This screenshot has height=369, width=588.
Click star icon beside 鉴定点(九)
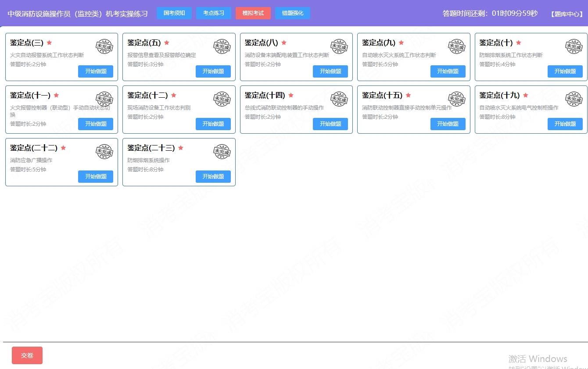click(x=401, y=43)
